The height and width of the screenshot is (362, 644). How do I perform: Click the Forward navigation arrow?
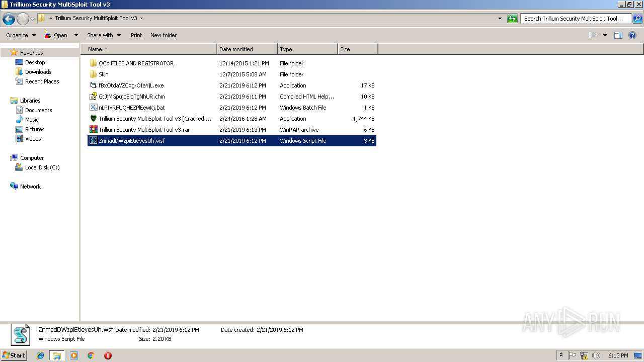click(x=23, y=19)
